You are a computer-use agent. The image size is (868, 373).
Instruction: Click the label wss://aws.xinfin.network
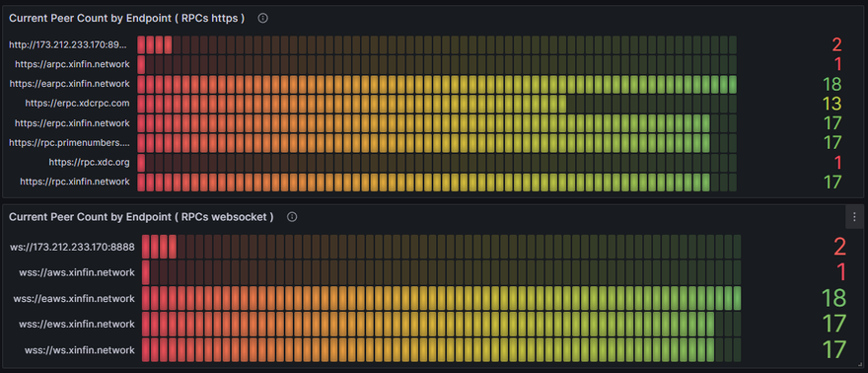click(78, 272)
